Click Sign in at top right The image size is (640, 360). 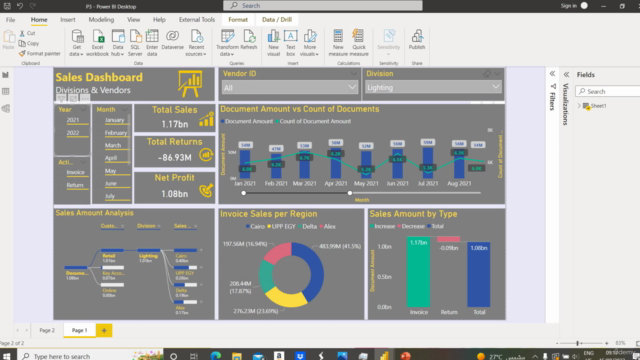[569, 6]
